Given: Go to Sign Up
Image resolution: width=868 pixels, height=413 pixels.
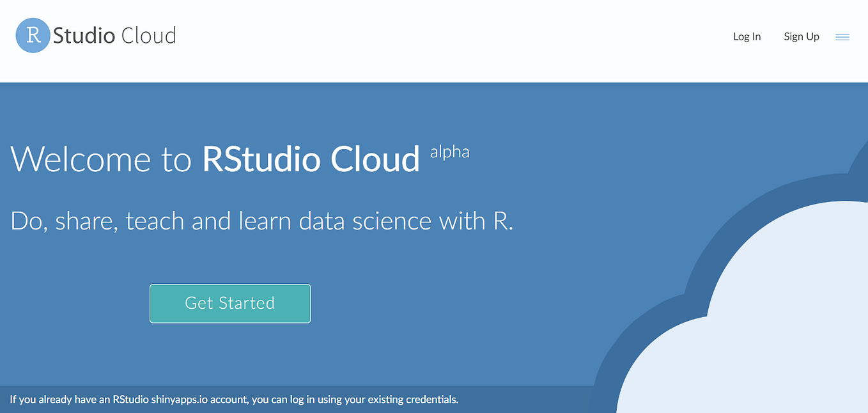Looking at the screenshot, I should (x=802, y=37).
